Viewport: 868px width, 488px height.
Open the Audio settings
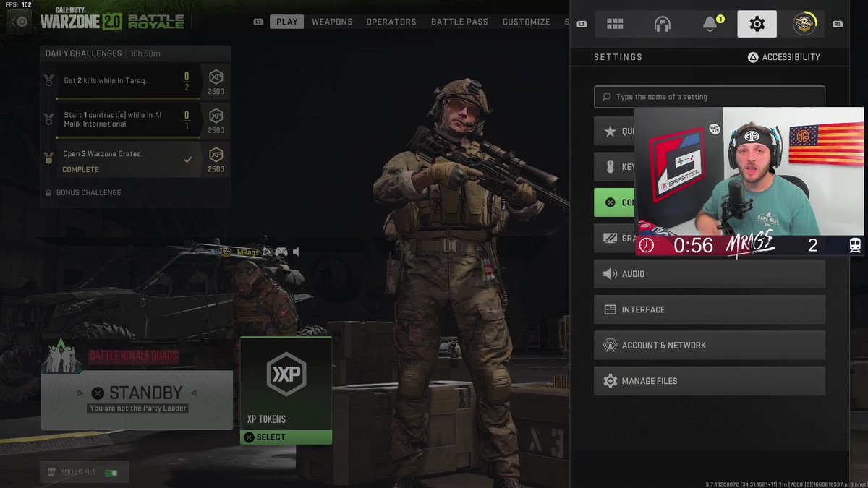(x=710, y=274)
